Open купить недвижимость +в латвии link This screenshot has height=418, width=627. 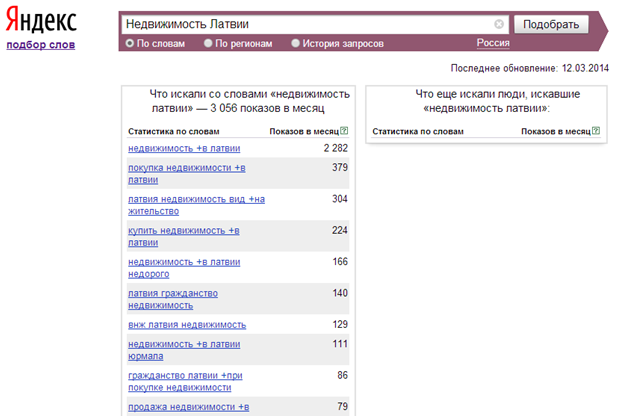pyautogui.click(x=184, y=237)
